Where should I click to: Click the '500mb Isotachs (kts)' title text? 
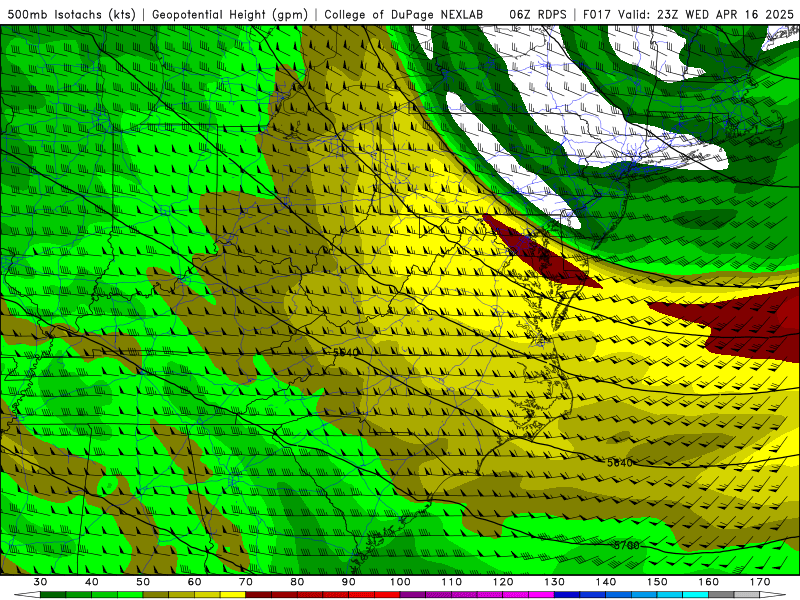coord(72,14)
